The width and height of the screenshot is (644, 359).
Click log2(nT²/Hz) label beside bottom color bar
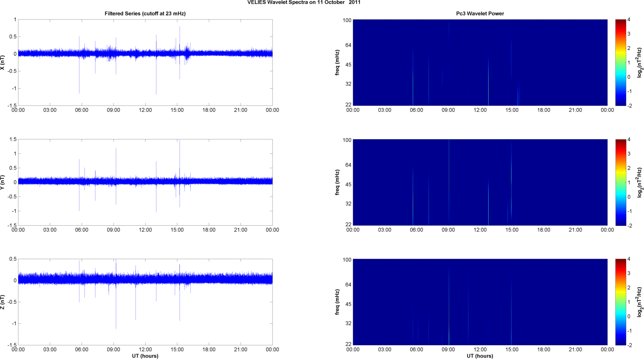(640, 302)
